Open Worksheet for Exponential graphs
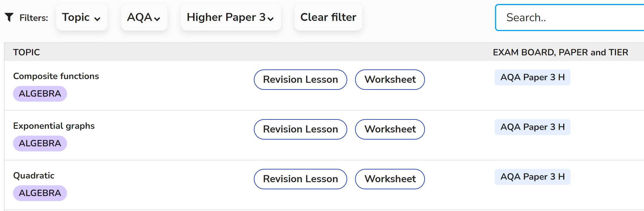Screen dimensions: 644x211 [390, 129]
